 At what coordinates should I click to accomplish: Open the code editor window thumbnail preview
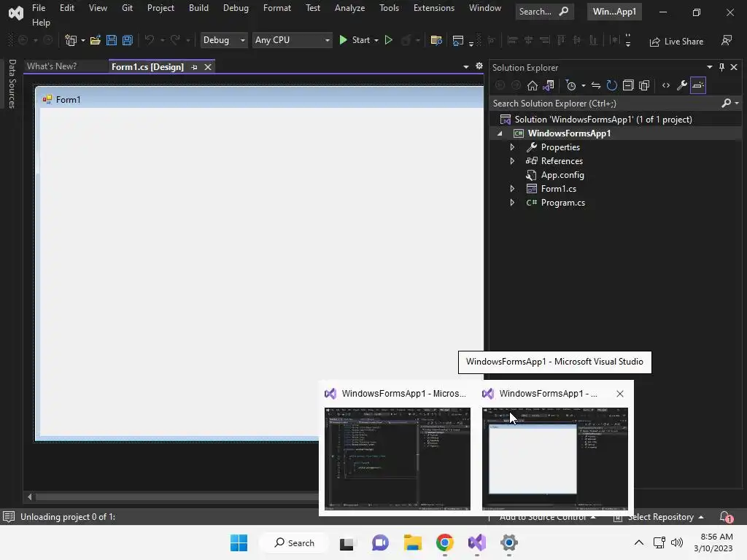pyautogui.click(x=398, y=459)
